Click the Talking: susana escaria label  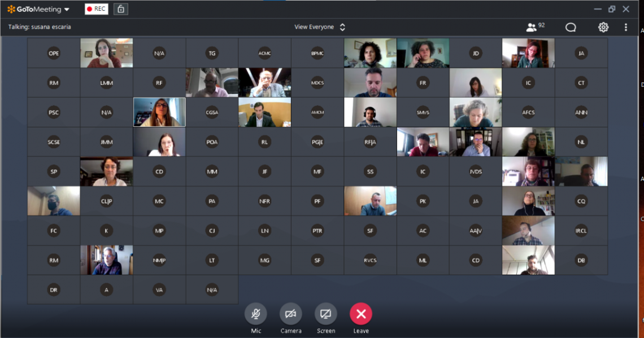[40, 27]
